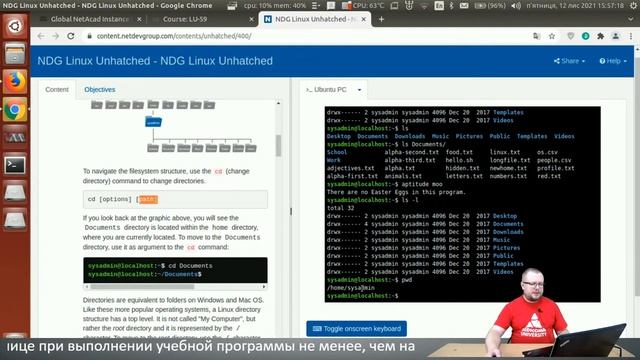This screenshot has height=360, width=640.
Task: Bookmark this page with the star icon
Action: pyautogui.click(x=552, y=36)
